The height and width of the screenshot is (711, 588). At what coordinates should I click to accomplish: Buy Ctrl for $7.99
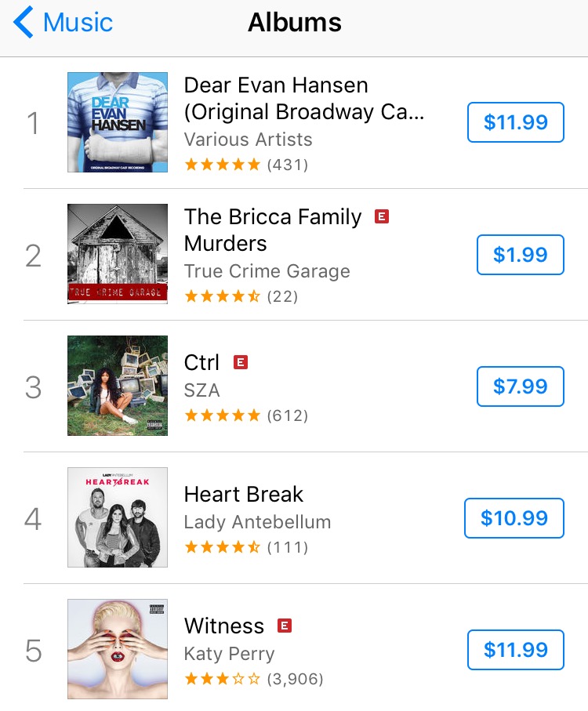(521, 386)
